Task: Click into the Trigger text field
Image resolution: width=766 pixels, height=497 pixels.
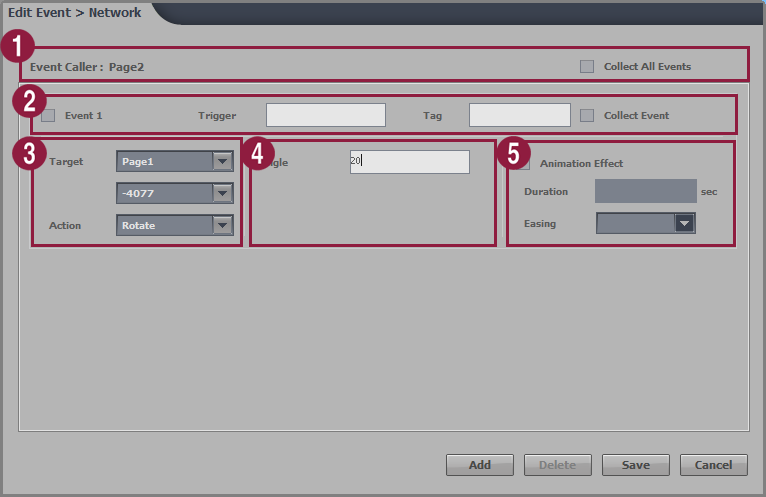Action: click(x=325, y=115)
